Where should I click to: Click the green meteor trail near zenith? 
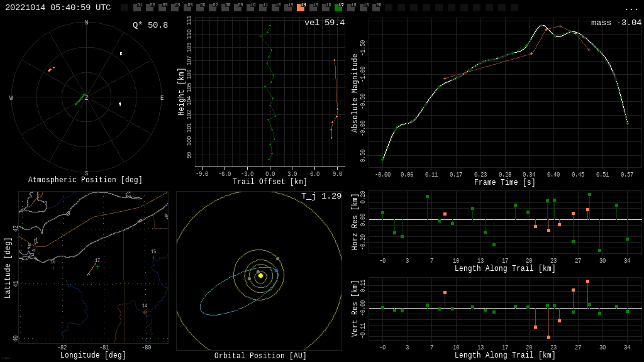tap(80, 100)
